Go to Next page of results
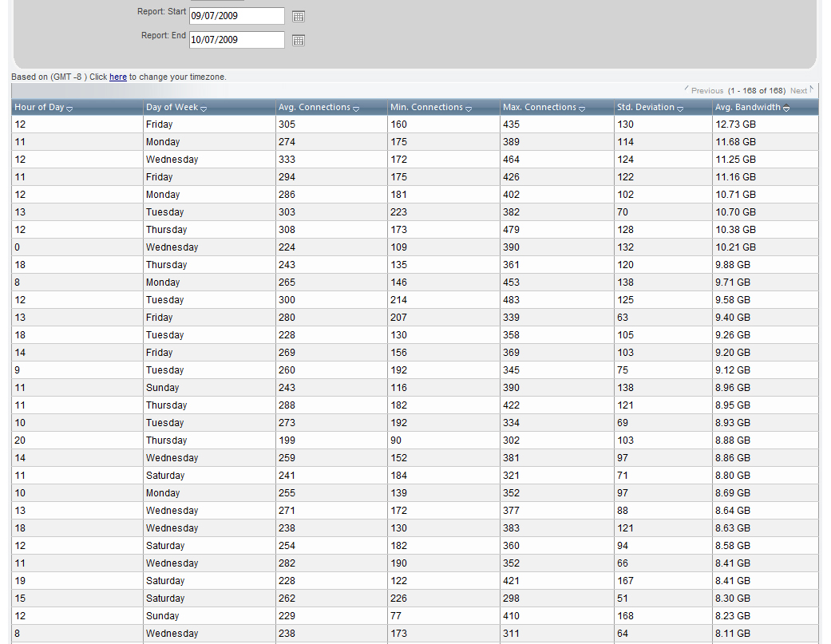831x644 pixels. (x=799, y=91)
